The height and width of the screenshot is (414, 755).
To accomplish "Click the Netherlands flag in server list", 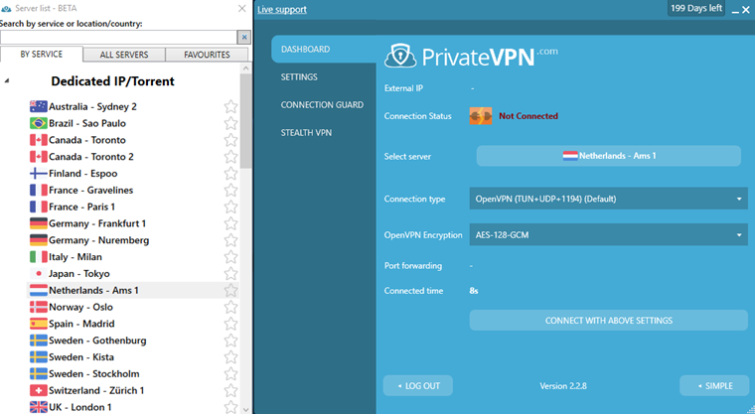I will pyautogui.click(x=39, y=290).
